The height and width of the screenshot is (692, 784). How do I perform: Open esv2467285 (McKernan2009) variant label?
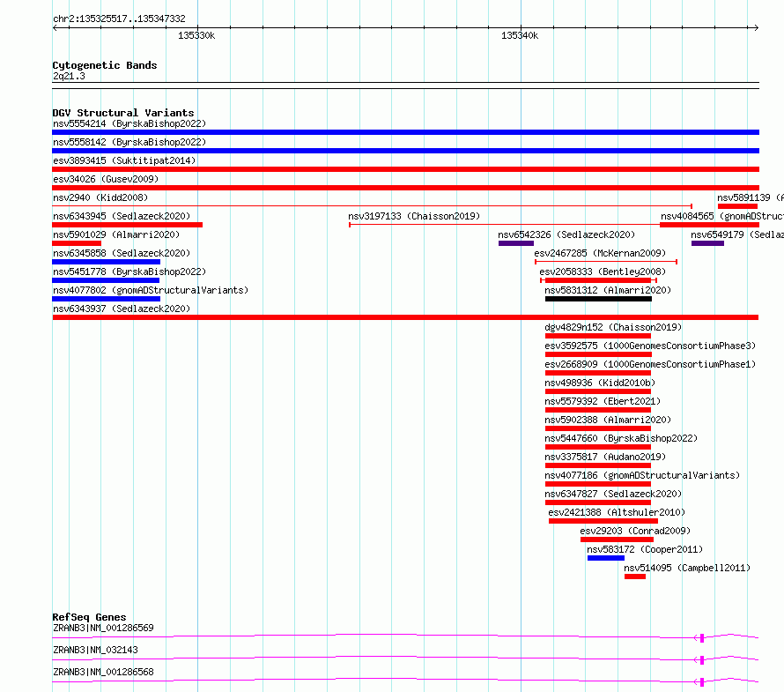coord(600,253)
